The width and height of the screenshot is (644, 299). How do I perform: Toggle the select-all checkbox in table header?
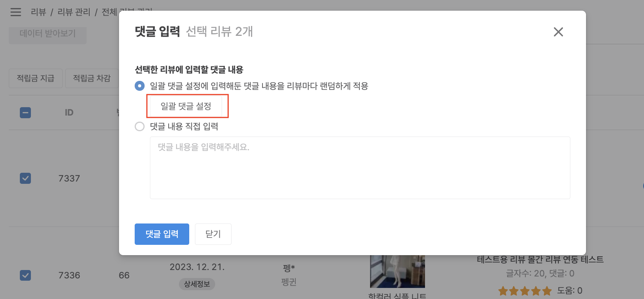pyautogui.click(x=26, y=113)
